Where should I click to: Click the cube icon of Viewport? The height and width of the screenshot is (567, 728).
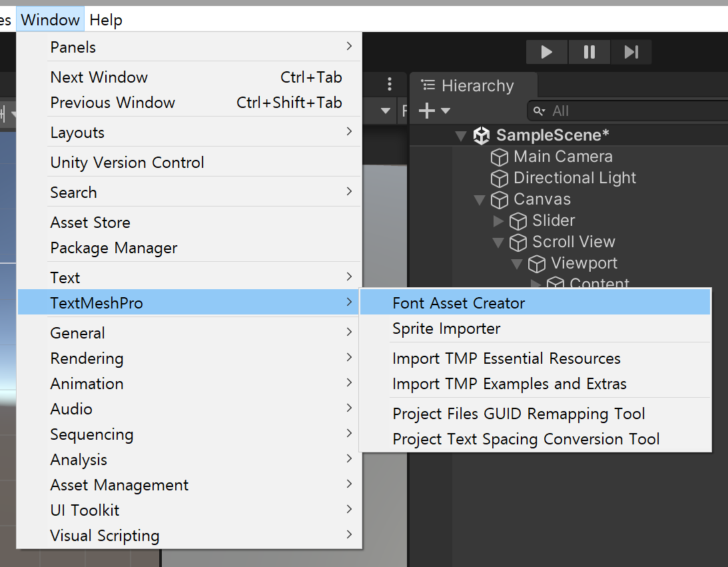pos(537,264)
